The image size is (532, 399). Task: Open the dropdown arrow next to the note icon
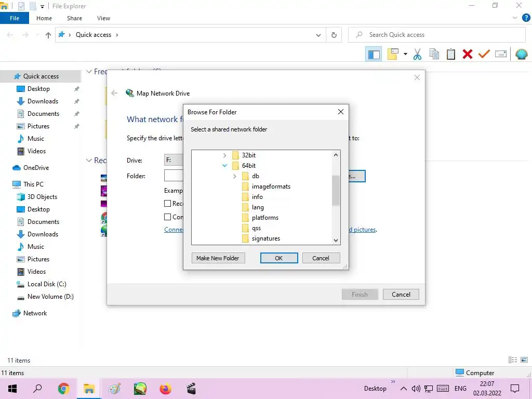[x=405, y=54]
